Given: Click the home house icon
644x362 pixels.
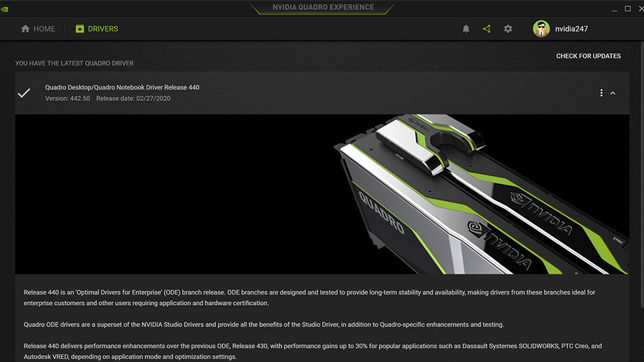Looking at the screenshot, I should [25, 29].
